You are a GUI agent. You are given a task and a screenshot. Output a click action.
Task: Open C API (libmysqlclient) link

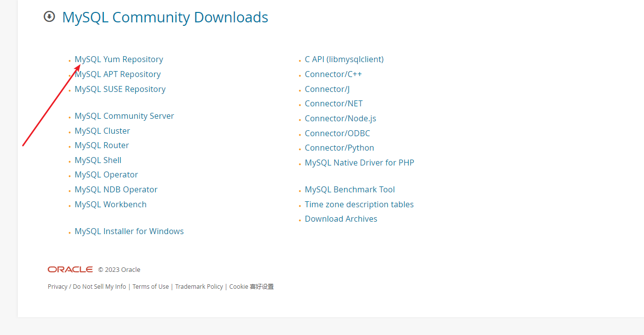344,59
